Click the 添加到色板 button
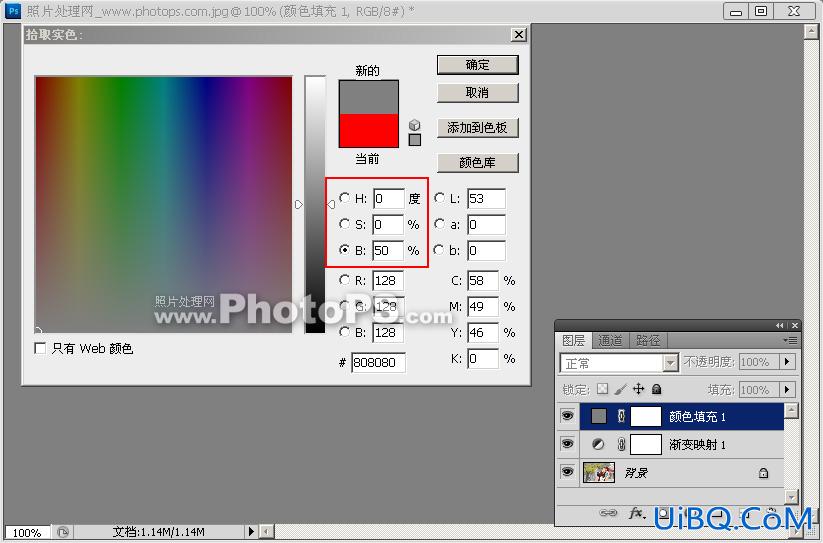This screenshot has width=823, height=543. tap(478, 127)
